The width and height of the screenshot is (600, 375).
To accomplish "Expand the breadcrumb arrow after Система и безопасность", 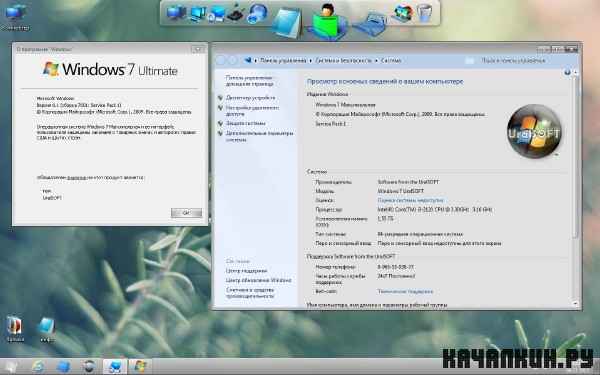I will 376,60.
